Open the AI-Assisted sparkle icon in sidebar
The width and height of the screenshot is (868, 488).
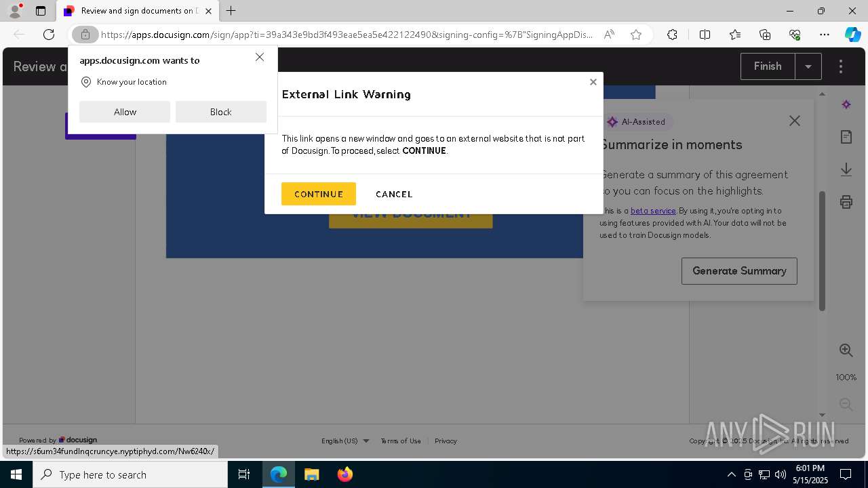[846, 104]
